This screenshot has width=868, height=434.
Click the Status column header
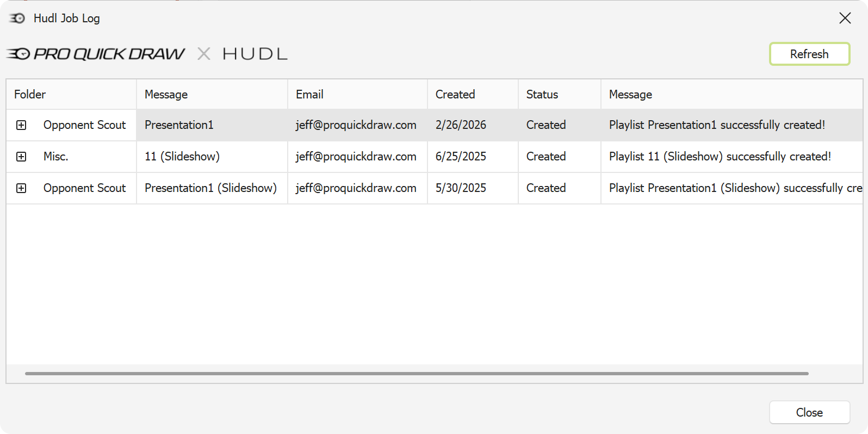(542, 94)
